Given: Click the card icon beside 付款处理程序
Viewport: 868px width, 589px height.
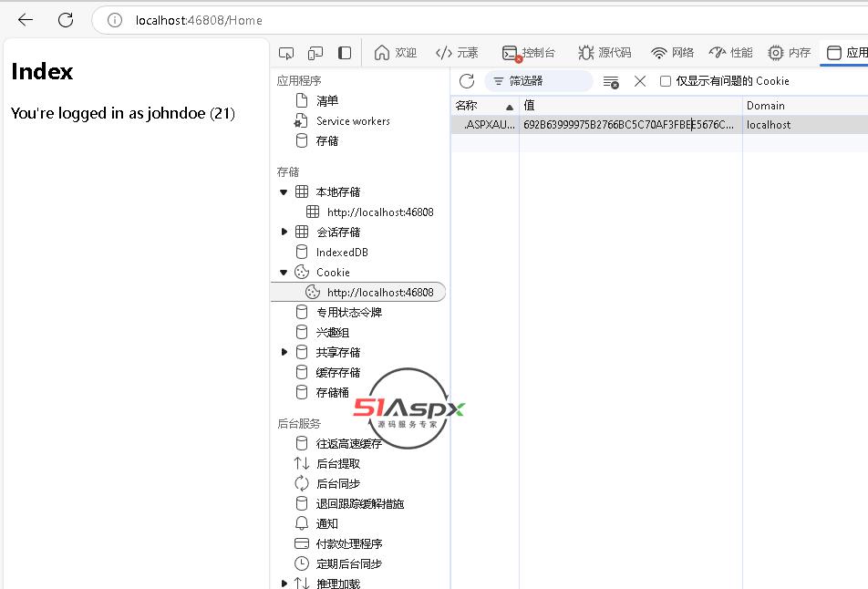Looking at the screenshot, I should pos(302,543).
